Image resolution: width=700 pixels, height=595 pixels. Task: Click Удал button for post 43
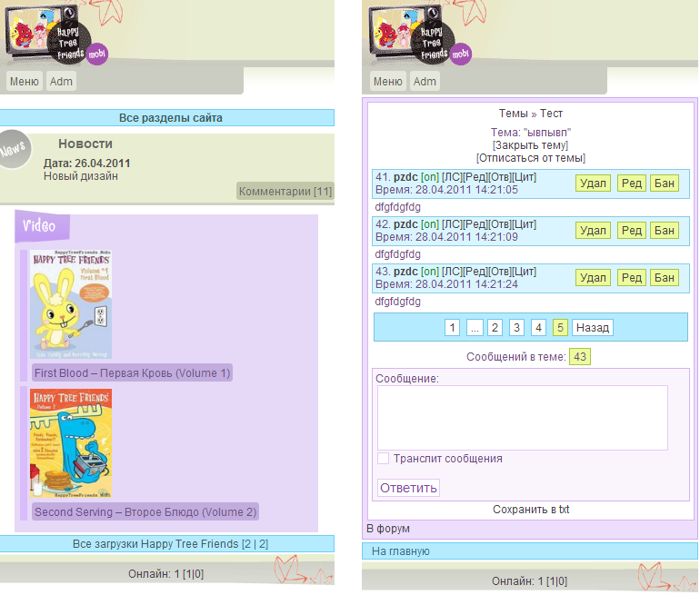click(593, 278)
